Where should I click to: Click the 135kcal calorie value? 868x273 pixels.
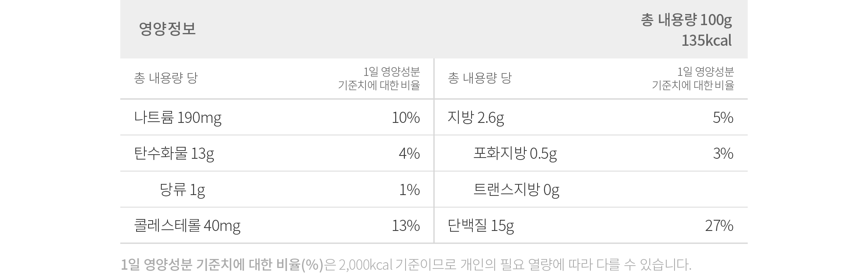tap(706, 40)
